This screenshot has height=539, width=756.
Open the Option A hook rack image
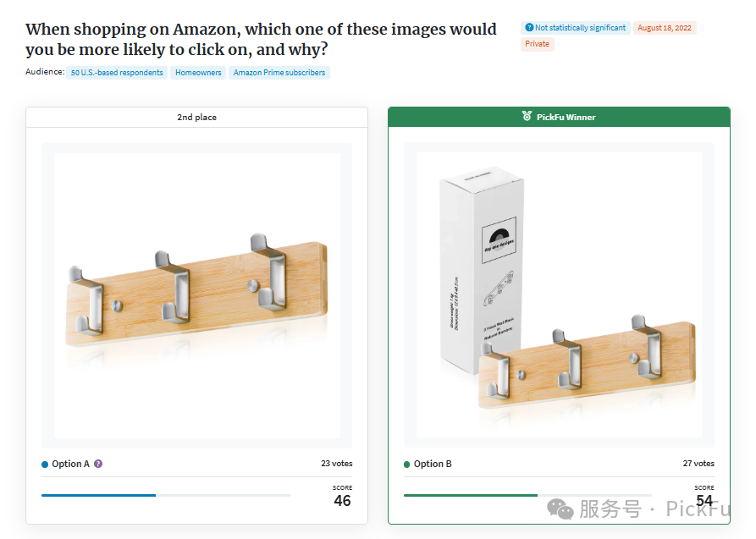coord(196,295)
